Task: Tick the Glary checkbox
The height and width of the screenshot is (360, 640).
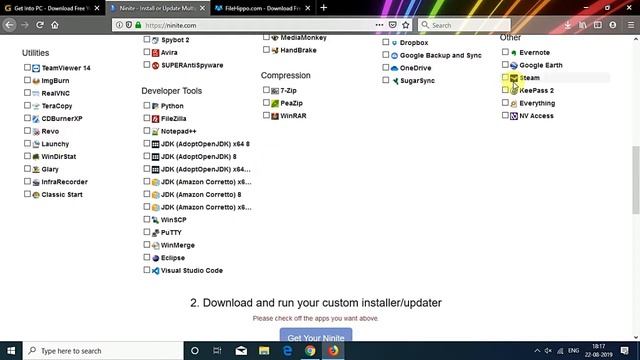Action: (x=27, y=169)
